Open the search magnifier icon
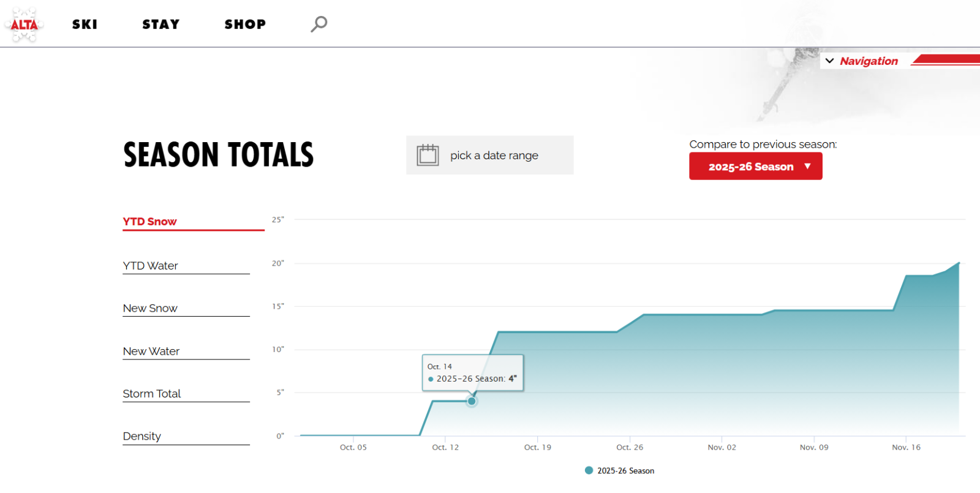Image resolution: width=980 pixels, height=493 pixels. (x=318, y=24)
